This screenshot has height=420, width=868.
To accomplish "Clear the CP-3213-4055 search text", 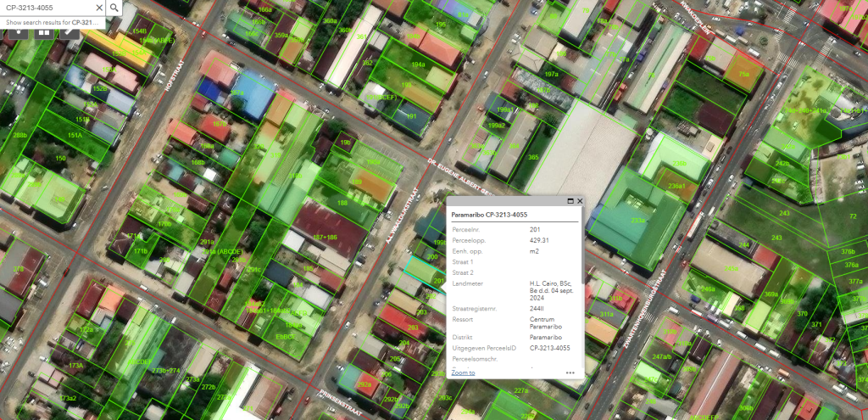I will (98, 8).
